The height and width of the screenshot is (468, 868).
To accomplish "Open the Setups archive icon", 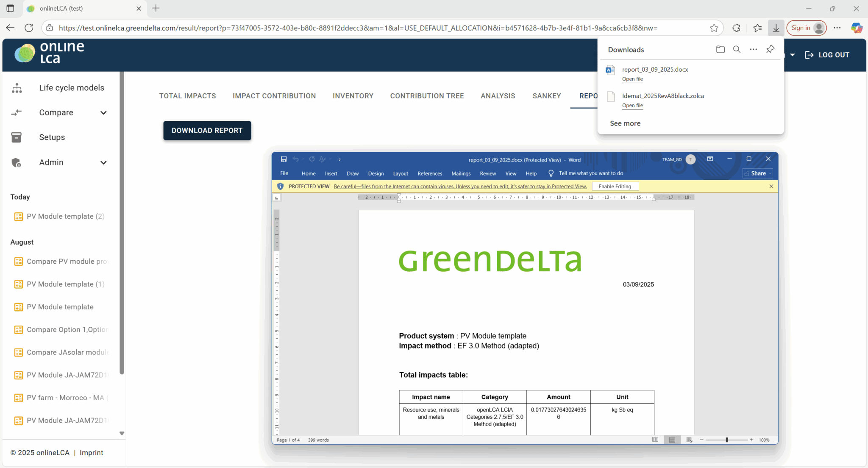I will 17,137.
